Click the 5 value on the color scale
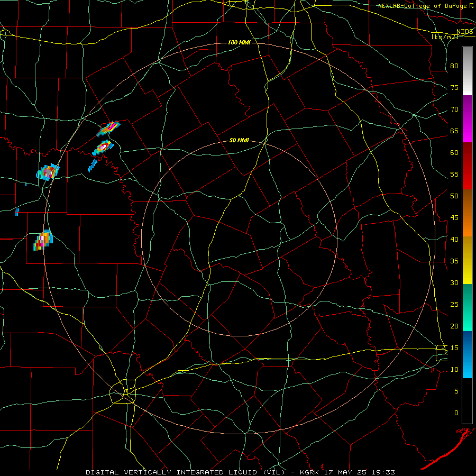476x476 pixels. (x=456, y=391)
